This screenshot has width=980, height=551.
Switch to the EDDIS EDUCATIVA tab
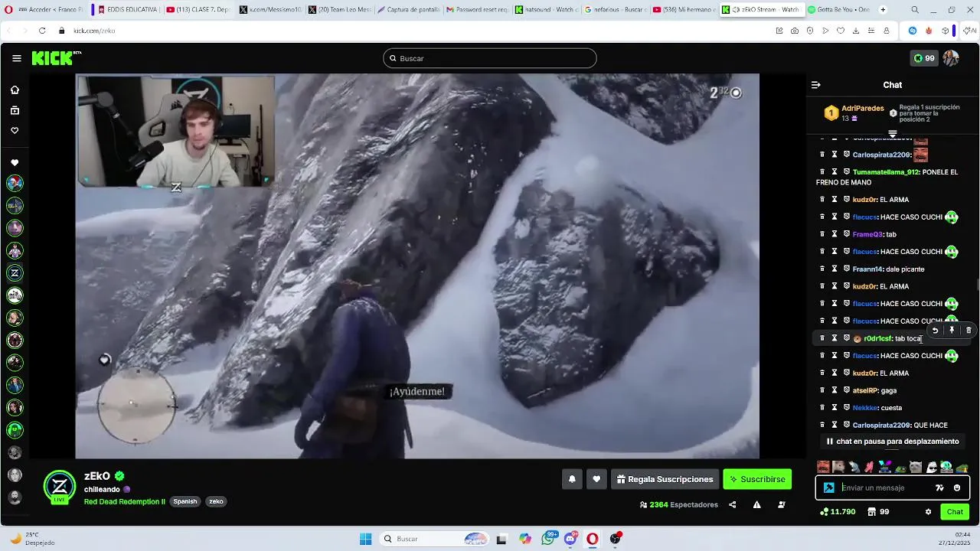pyautogui.click(x=127, y=10)
